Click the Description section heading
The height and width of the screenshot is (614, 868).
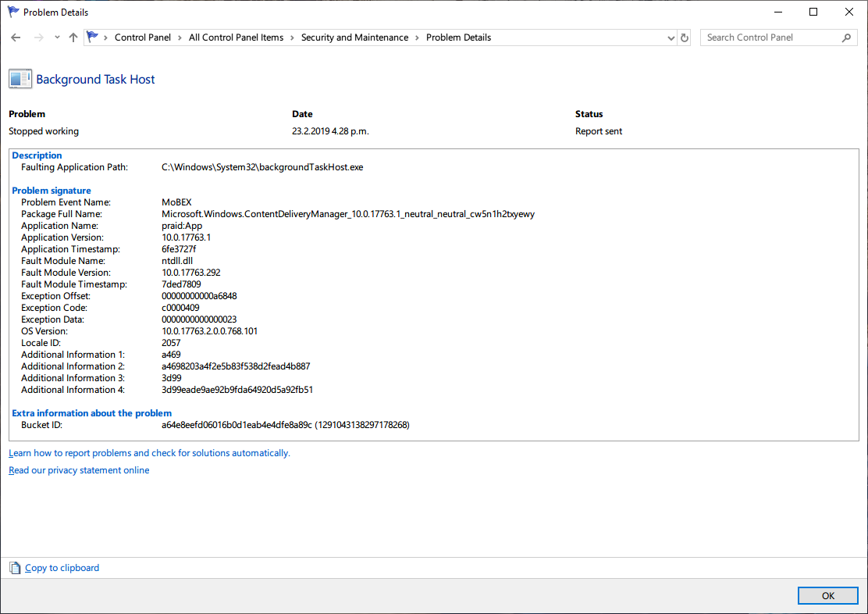(37, 155)
